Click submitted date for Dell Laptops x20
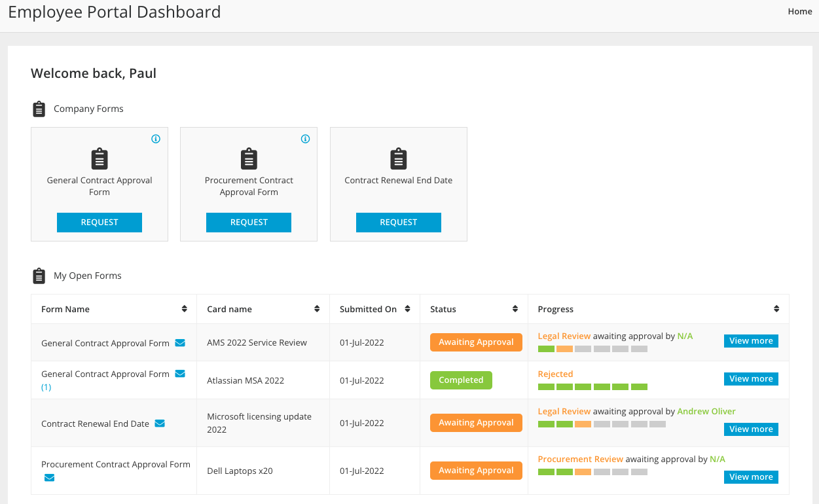This screenshot has height=504, width=819. 362,471
